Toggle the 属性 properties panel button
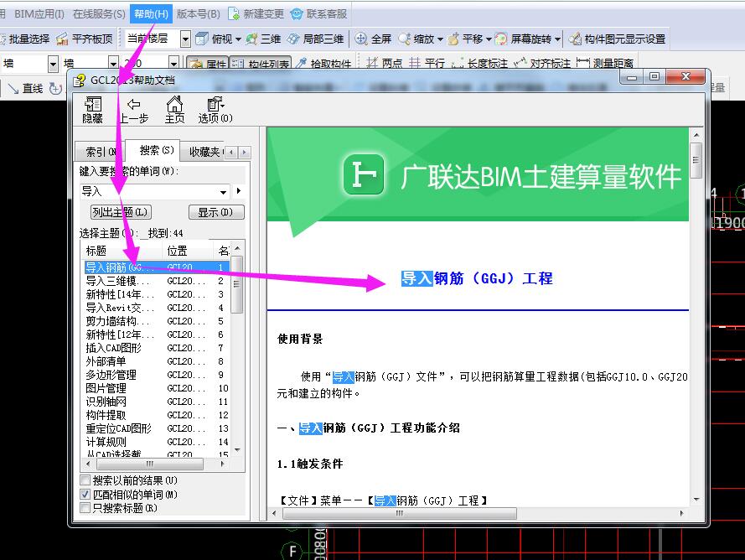The image size is (745, 560). (207, 63)
